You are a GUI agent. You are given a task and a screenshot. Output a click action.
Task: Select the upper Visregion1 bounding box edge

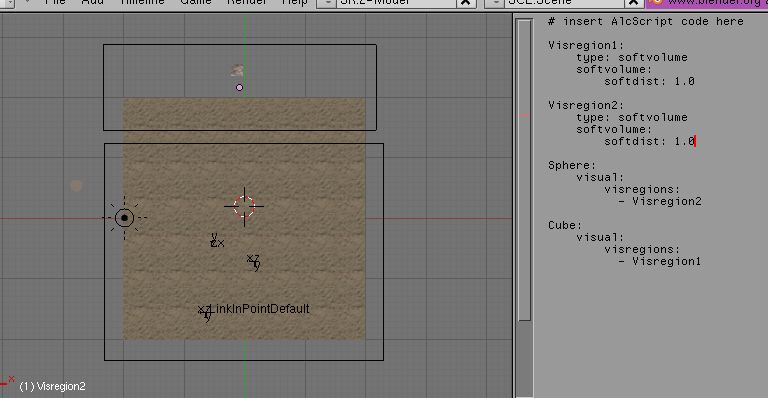[x=240, y=45]
